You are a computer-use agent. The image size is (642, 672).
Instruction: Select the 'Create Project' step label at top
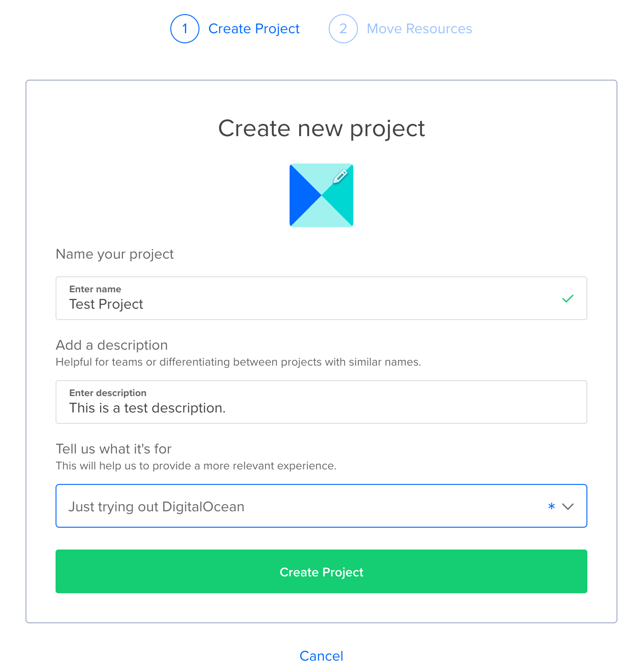coord(254,29)
